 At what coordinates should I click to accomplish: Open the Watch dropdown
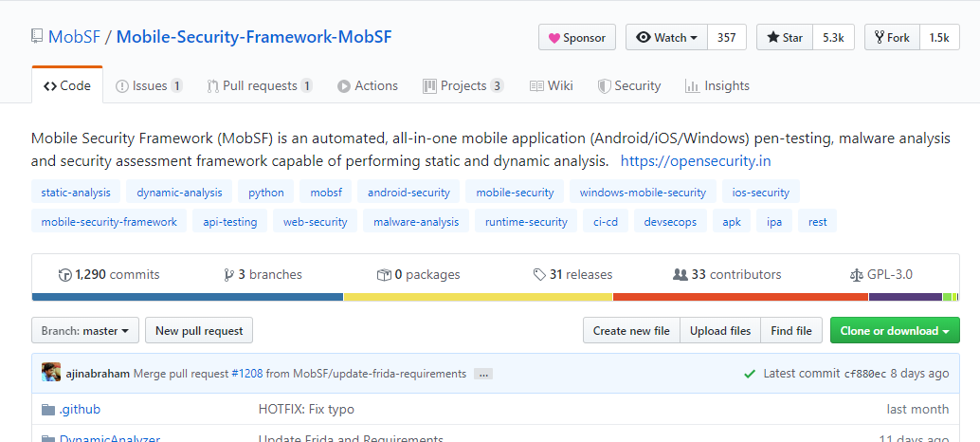(x=667, y=38)
